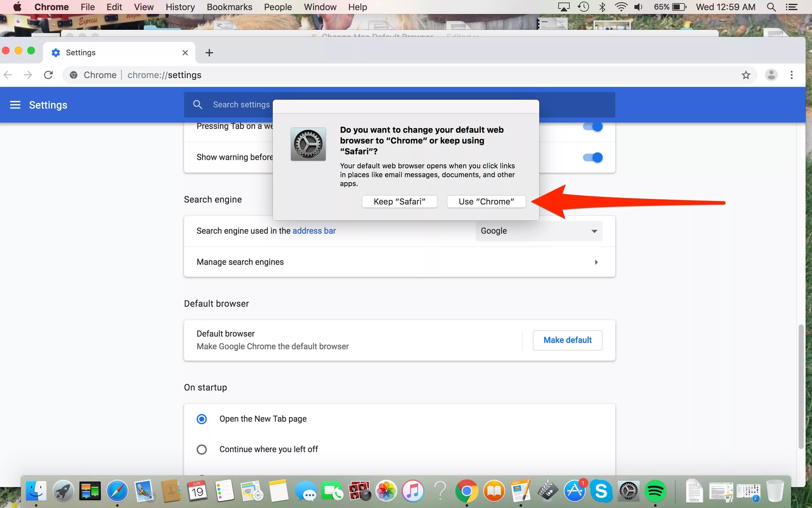Select Open the New Tab page radio
The width and height of the screenshot is (812, 508).
click(202, 419)
